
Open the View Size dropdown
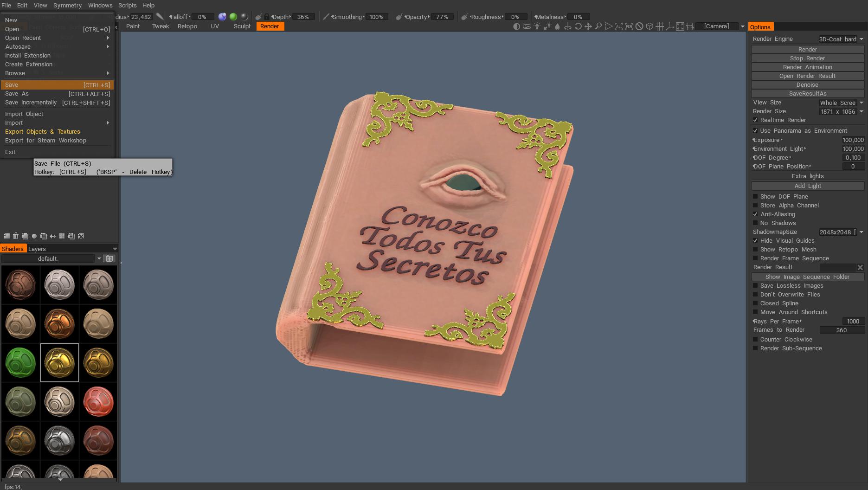(841, 103)
